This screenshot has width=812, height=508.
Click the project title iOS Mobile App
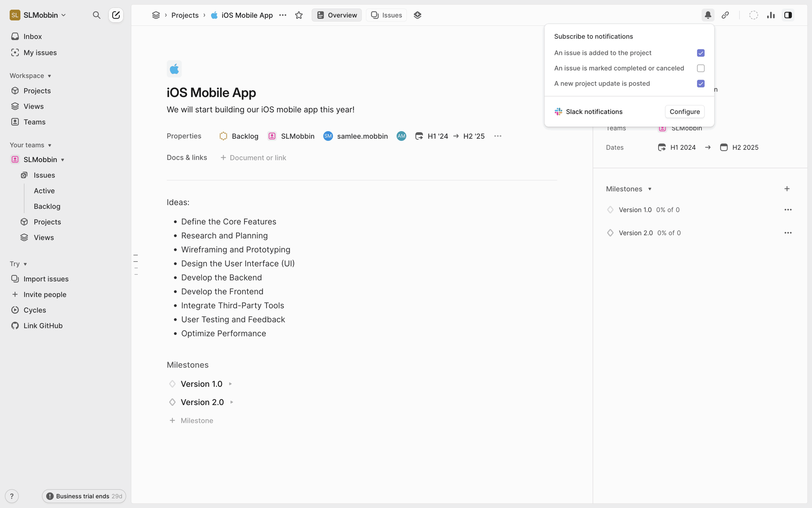pos(211,92)
